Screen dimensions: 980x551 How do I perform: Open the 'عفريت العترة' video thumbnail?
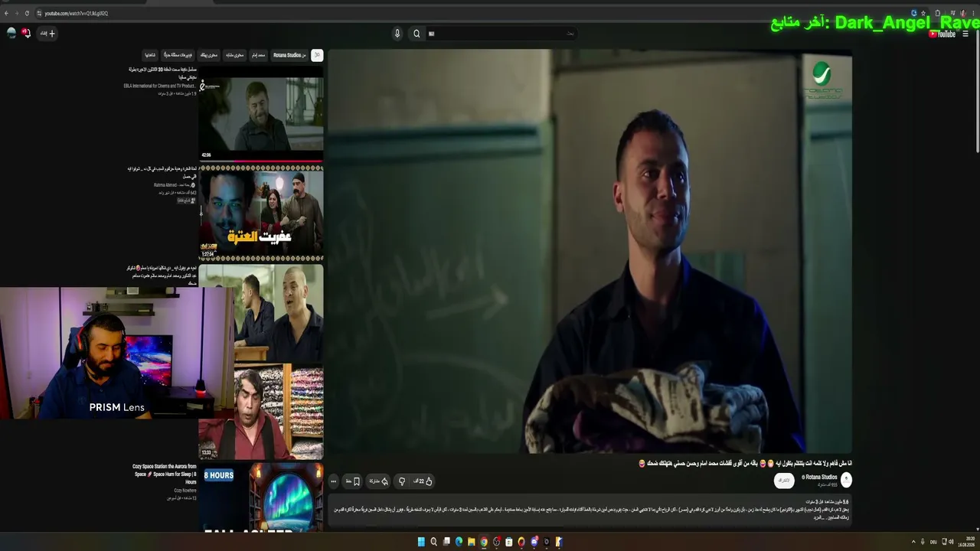pyautogui.click(x=261, y=213)
